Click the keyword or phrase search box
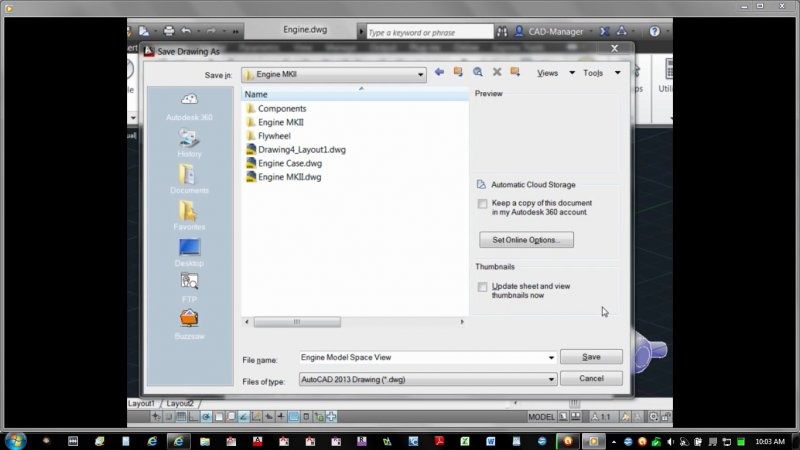Viewport: 800px width, 450px height. point(430,32)
